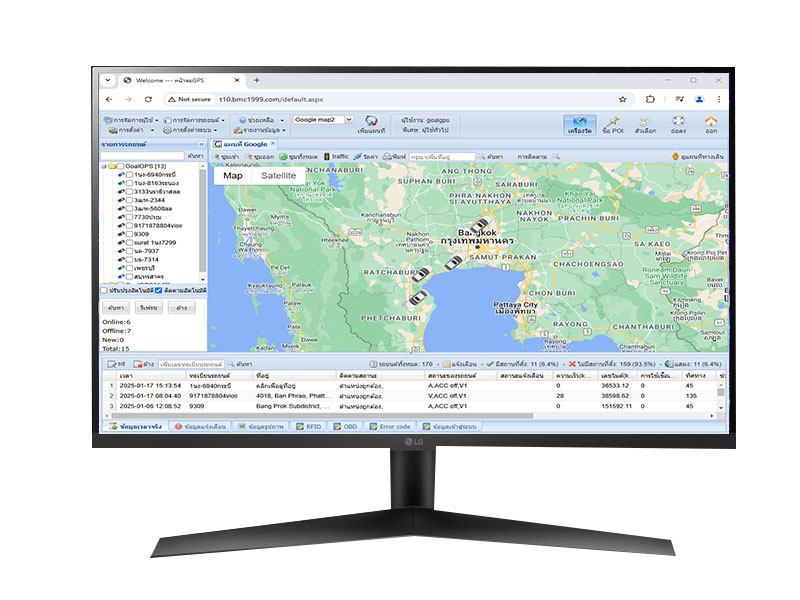Check the box for vehicle 8163
Screen dimensions: 800x600
[x=130, y=183]
